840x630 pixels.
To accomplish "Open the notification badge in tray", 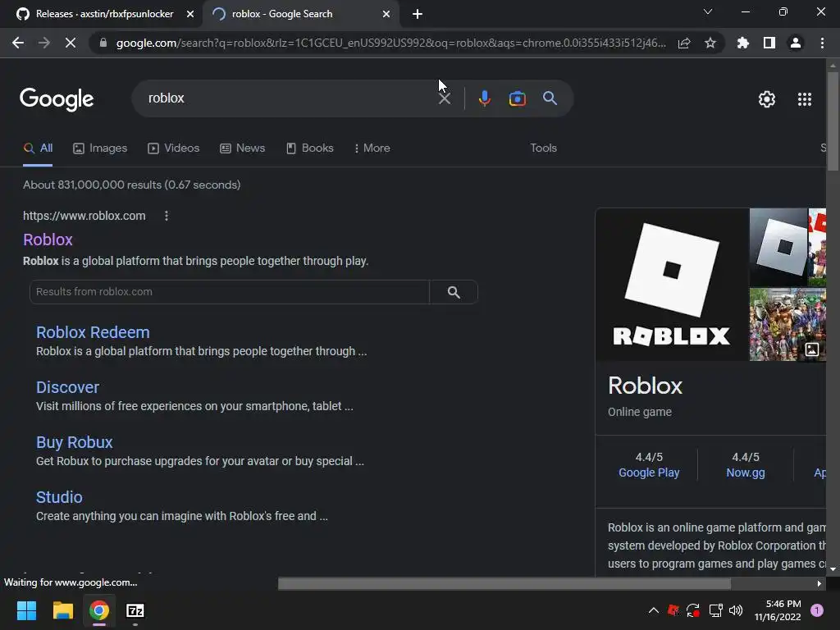I will click(817, 610).
